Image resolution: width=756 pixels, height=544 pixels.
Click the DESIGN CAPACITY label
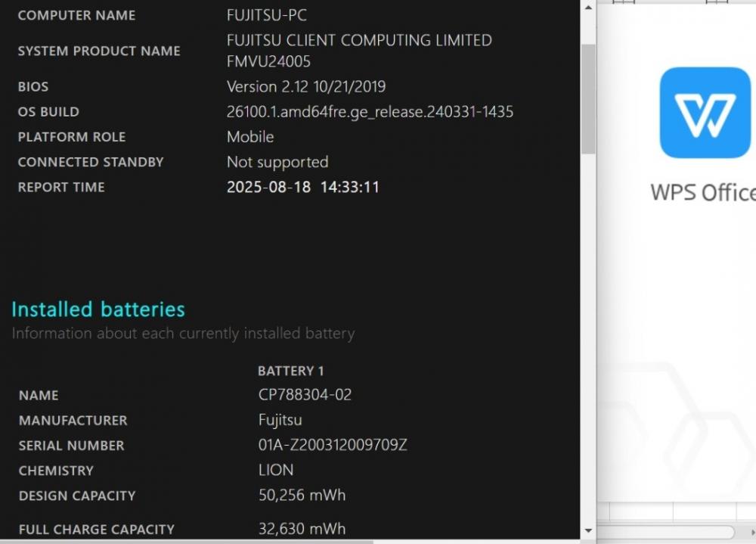(x=77, y=496)
